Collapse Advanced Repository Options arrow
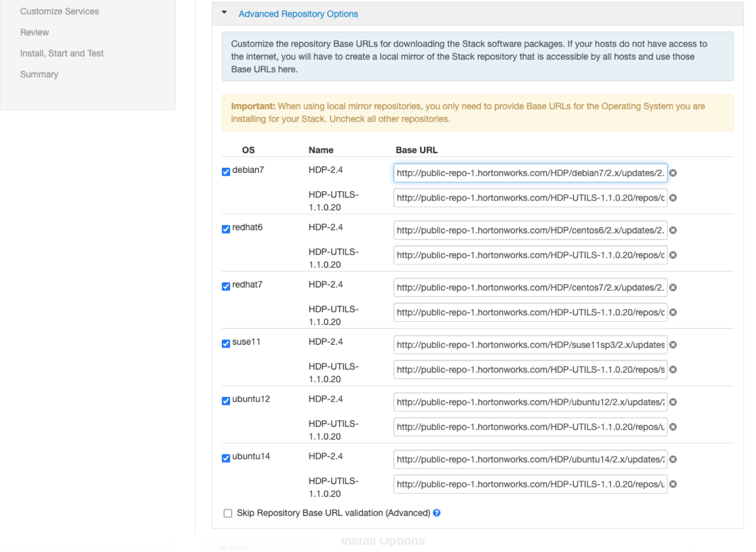The width and height of the screenshot is (756, 552). pos(224,12)
